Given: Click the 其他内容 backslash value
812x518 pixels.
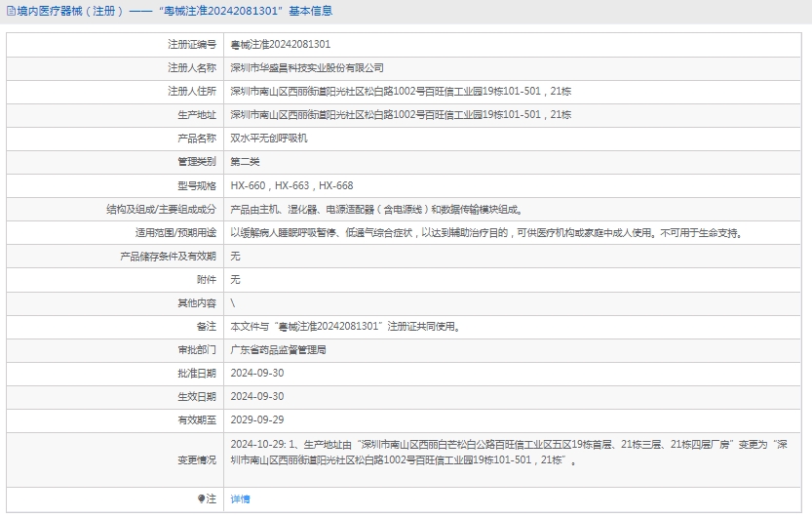Looking at the screenshot, I should [232, 302].
